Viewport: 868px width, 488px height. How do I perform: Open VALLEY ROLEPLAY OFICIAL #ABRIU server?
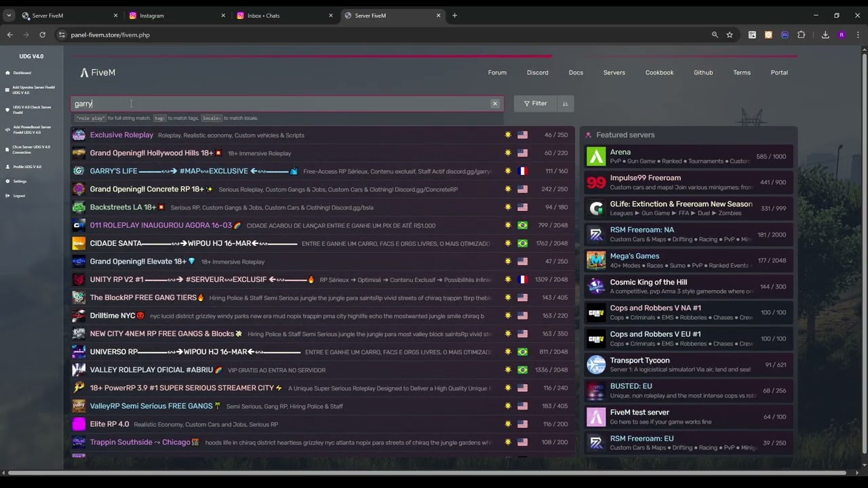pyautogui.click(x=323, y=370)
